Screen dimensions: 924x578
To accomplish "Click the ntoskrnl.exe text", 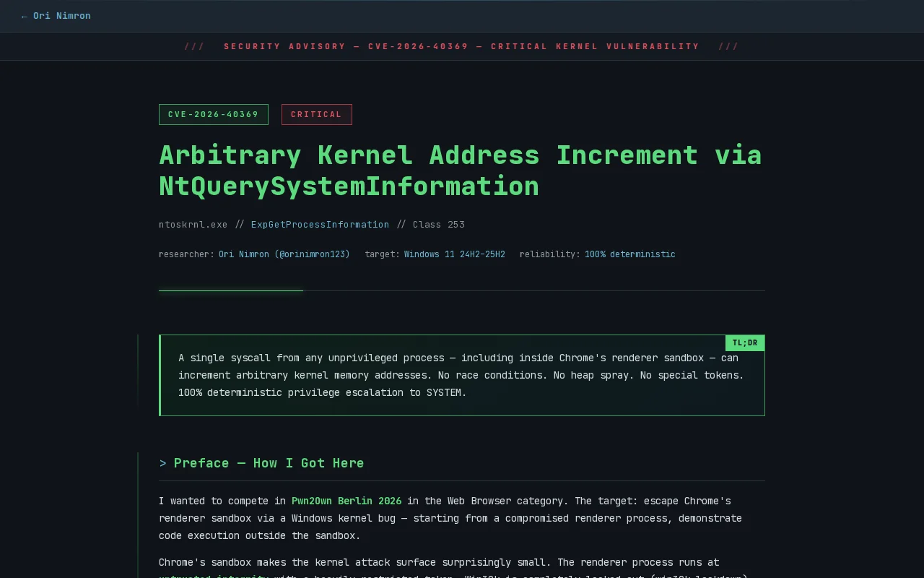I will pos(193,225).
